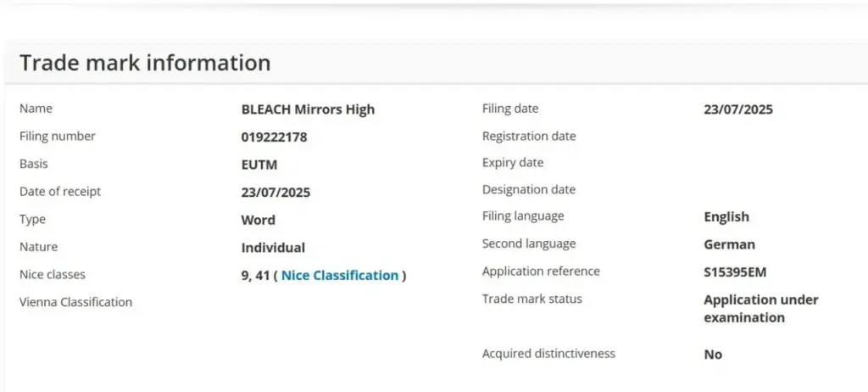Select application reference S15395EM

[x=735, y=272]
